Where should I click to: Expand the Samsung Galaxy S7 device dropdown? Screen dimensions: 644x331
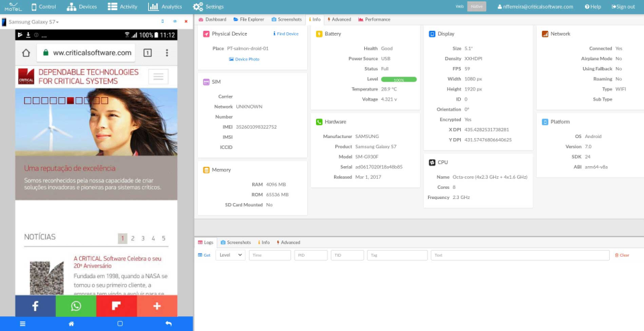[x=34, y=21]
